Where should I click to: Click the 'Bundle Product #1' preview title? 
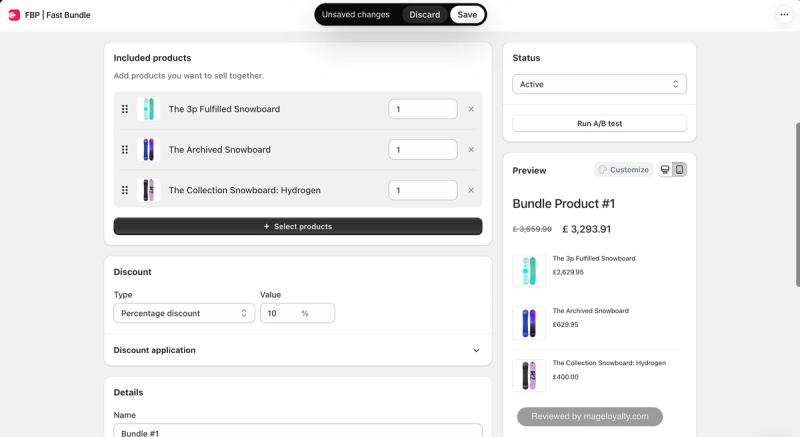(x=564, y=204)
